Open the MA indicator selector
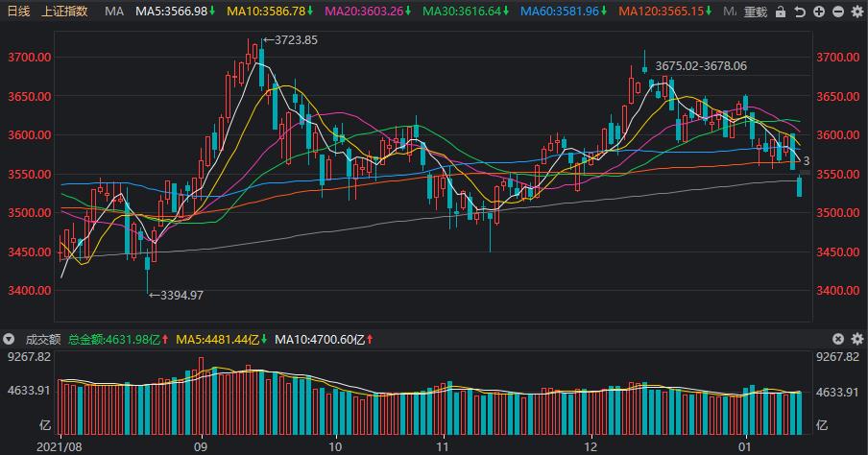Image resolution: width=868 pixels, height=455 pixels. 114,12
